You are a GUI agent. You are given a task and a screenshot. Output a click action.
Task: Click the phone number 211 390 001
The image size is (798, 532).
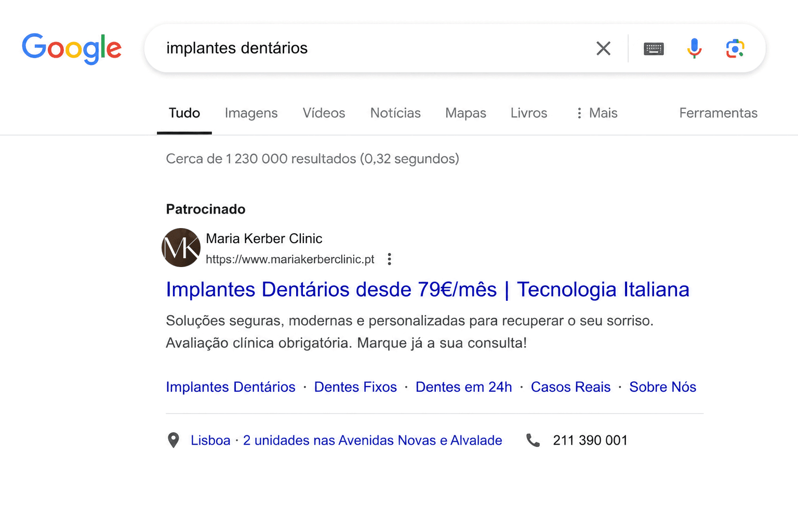590,441
